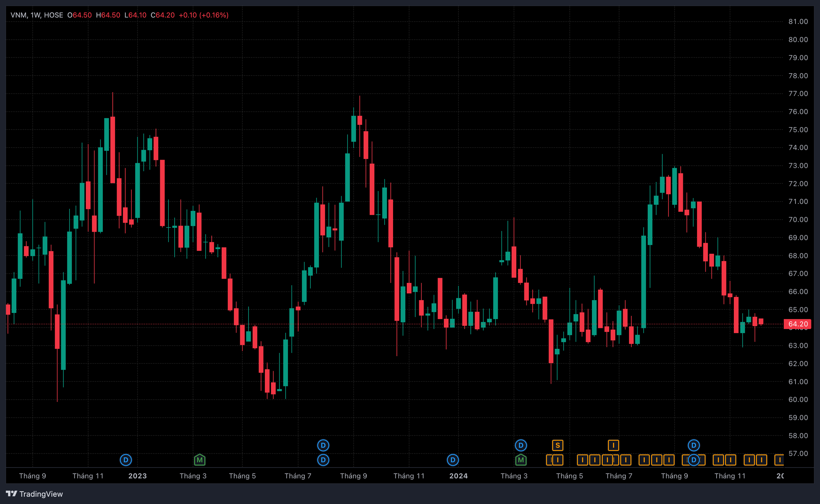Image resolution: width=820 pixels, height=504 pixels.
Task: Click the Tháng 3 label after 2023
Action: 193,476
